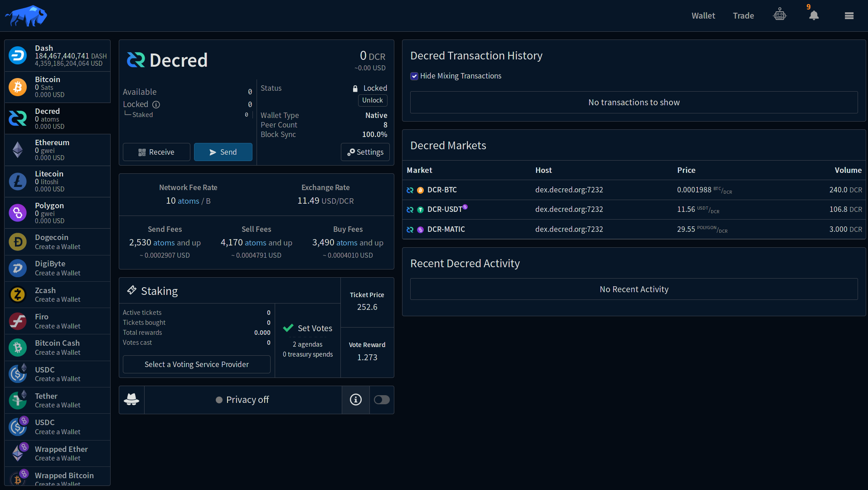Open the DCR-BTC market row
The image size is (868, 490).
(634, 190)
